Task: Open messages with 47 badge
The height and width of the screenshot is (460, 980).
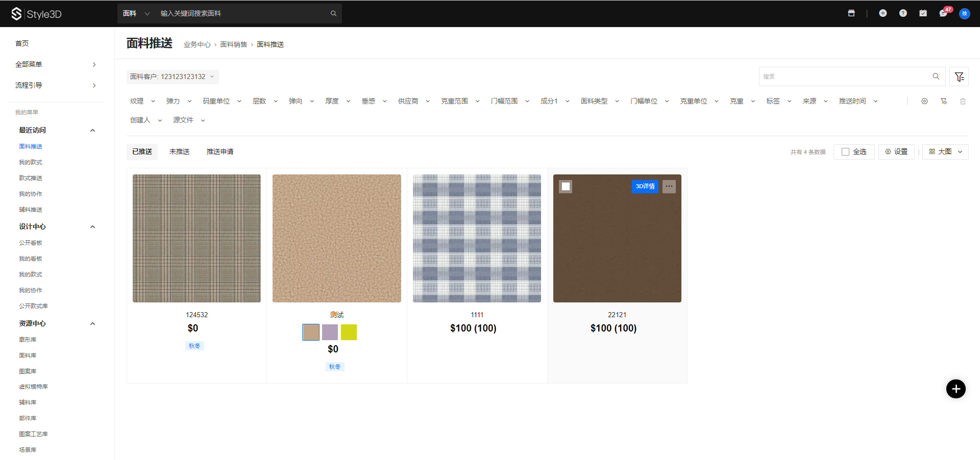Action: [x=944, y=13]
